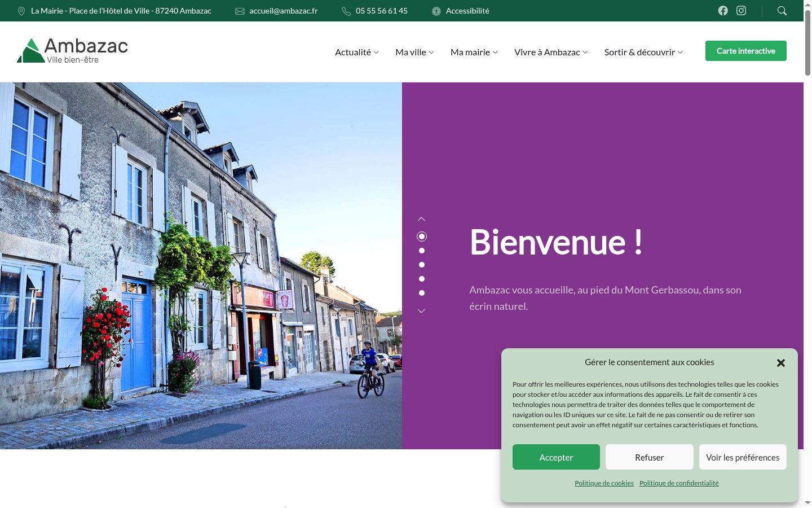
Task: Click the La Mairie address text
Action: tap(121, 11)
